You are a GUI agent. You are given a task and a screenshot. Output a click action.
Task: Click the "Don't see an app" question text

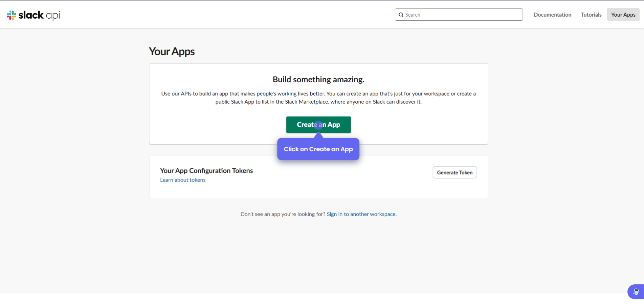(x=283, y=214)
